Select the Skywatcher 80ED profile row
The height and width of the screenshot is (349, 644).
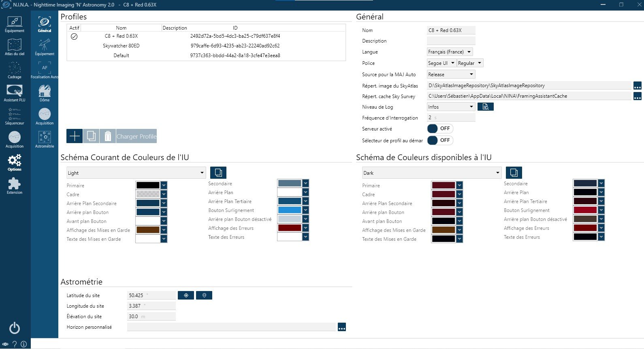pyautogui.click(x=206, y=46)
